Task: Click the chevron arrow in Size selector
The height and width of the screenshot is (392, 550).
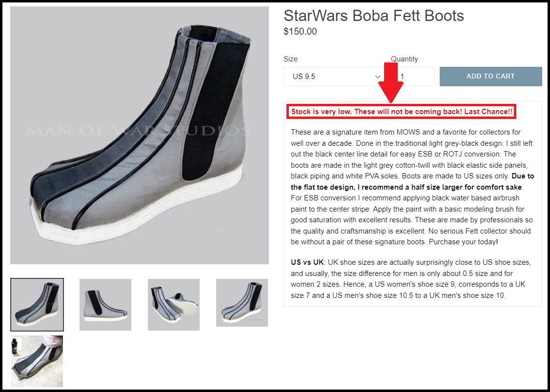Action: click(x=377, y=77)
